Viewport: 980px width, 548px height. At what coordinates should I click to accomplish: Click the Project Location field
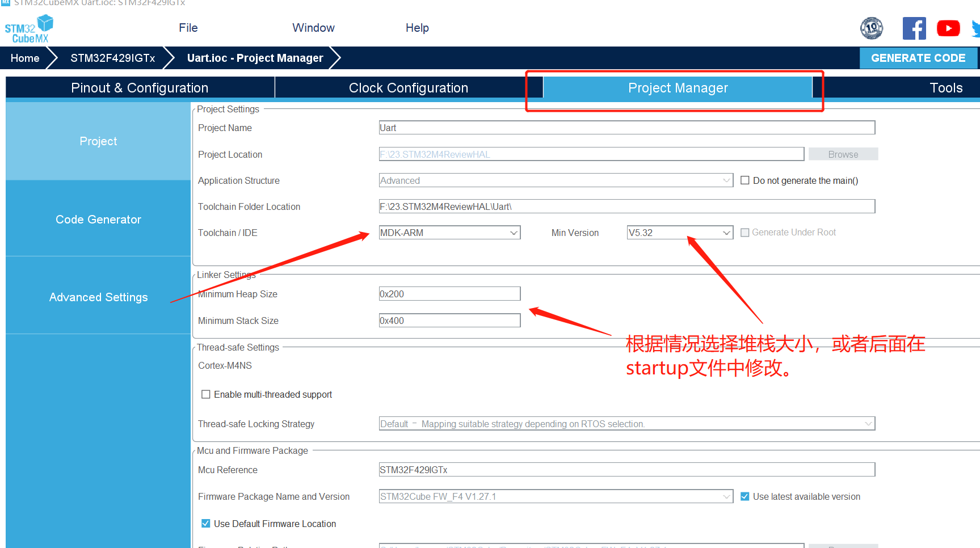pos(591,154)
